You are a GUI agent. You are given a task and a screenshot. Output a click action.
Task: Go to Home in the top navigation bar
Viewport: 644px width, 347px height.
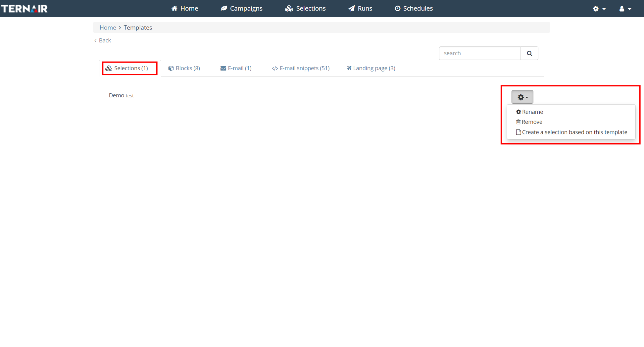point(185,8)
